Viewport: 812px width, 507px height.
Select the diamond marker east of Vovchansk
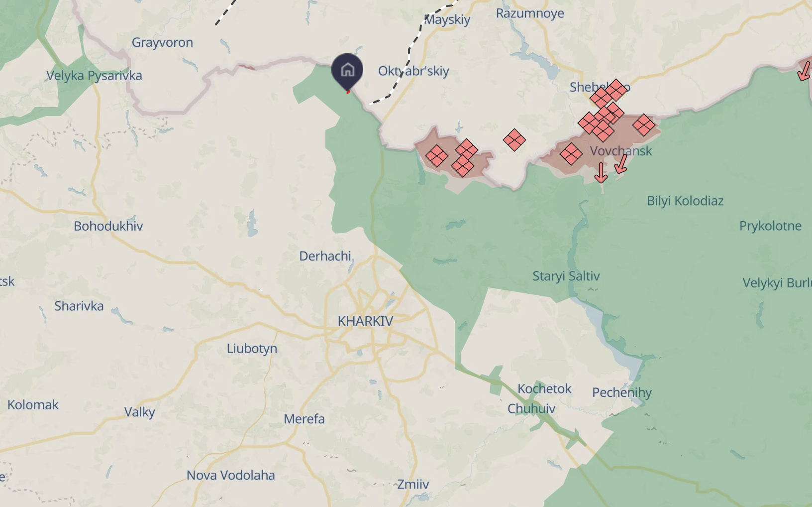644,125
